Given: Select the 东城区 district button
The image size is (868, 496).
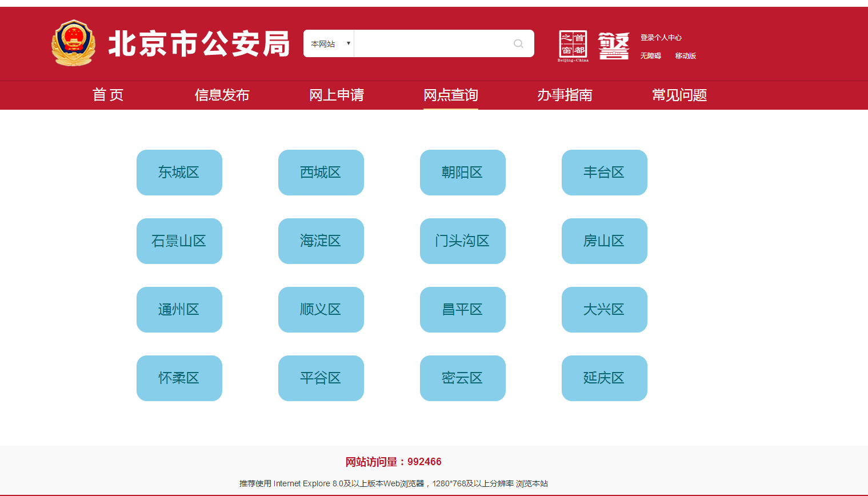Looking at the screenshot, I should click(179, 173).
